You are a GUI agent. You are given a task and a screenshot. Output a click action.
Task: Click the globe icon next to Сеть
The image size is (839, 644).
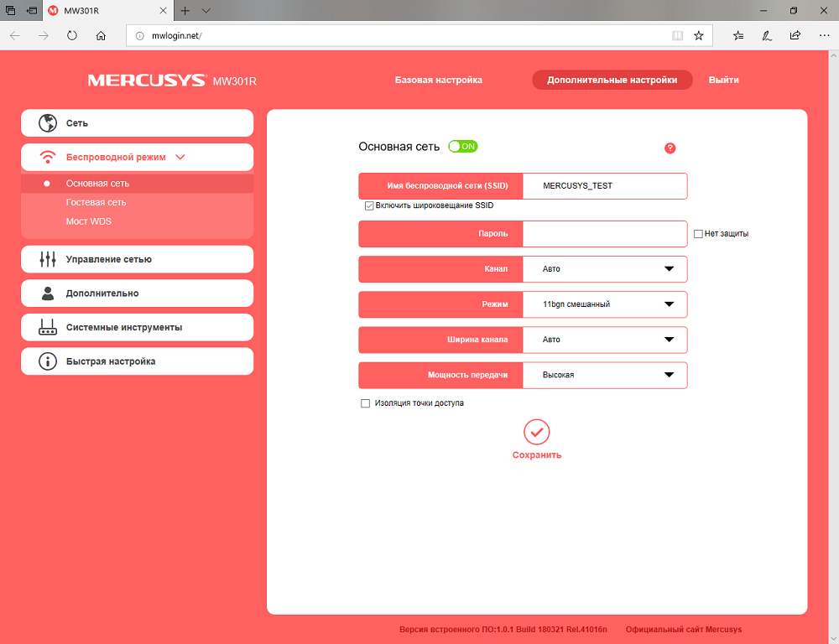click(48, 123)
